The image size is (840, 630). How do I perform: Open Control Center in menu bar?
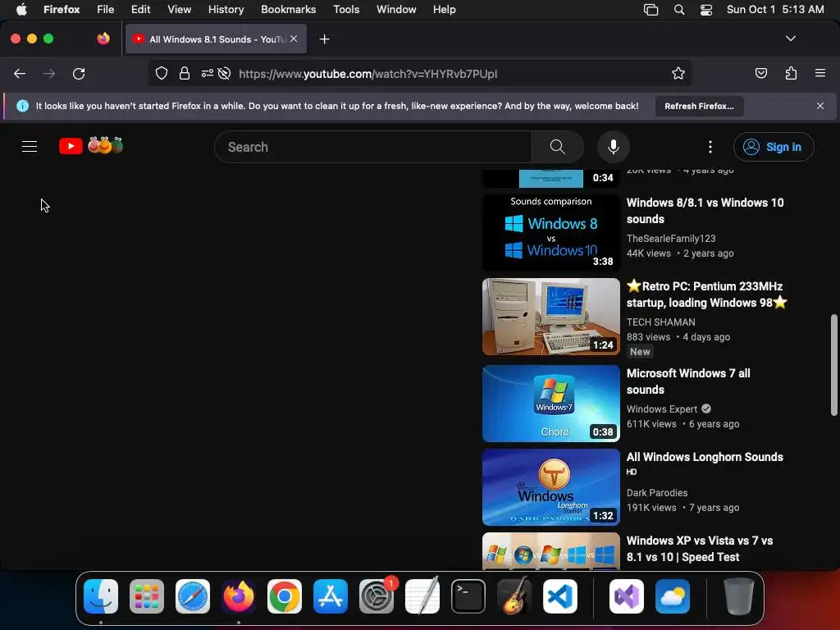click(706, 10)
